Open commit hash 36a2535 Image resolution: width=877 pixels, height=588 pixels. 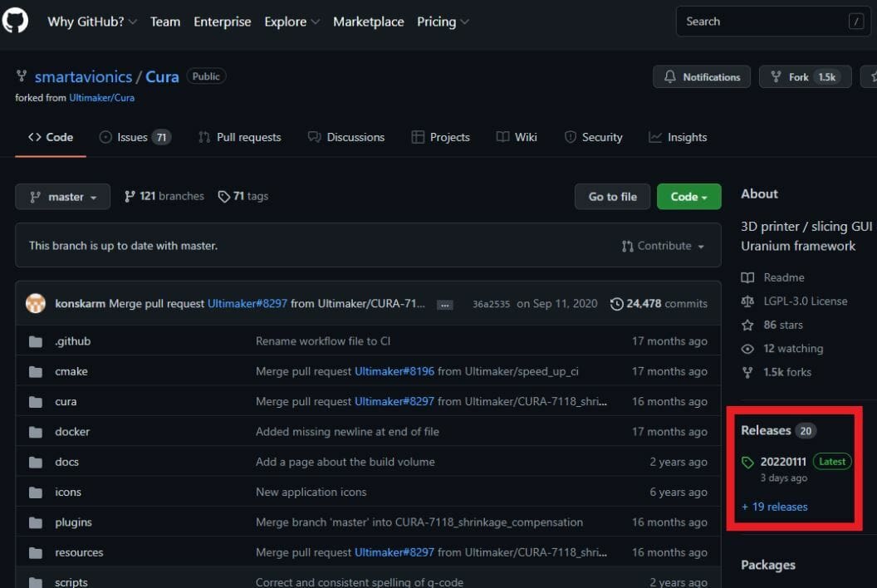coord(491,304)
